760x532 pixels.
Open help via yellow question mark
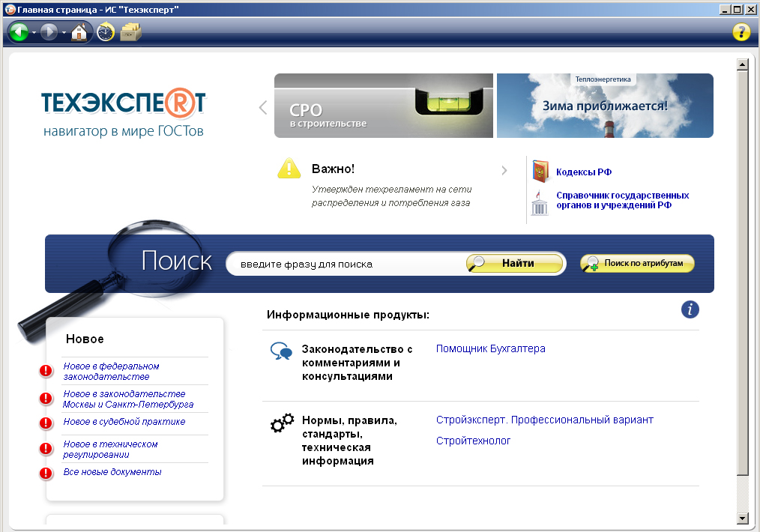741,32
